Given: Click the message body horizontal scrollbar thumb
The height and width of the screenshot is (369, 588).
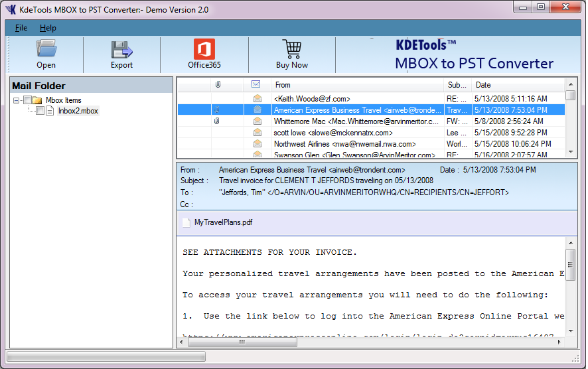Looking at the screenshot, I should tap(242, 342).
